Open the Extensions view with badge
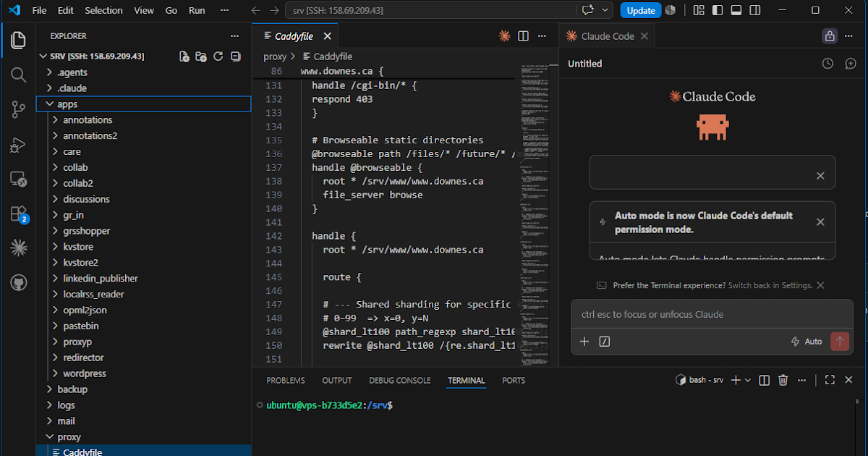The width and height of the screenshot is (868, 456). tap(19, 214)
